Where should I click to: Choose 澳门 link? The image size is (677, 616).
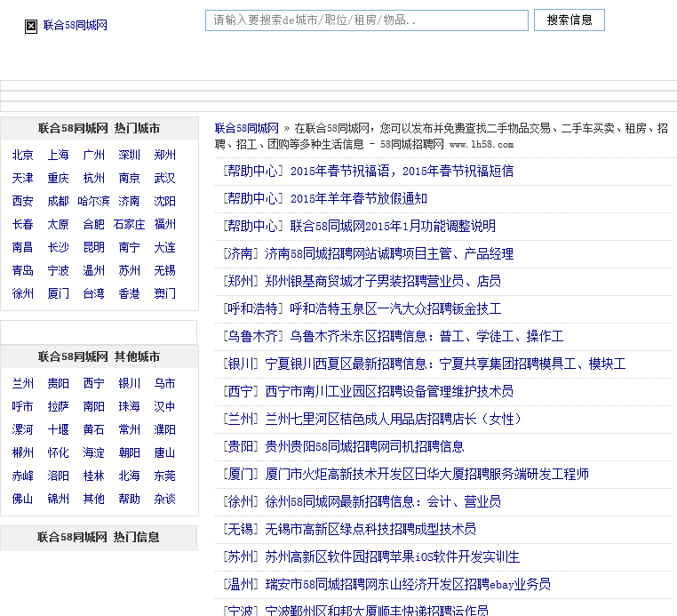164,293
